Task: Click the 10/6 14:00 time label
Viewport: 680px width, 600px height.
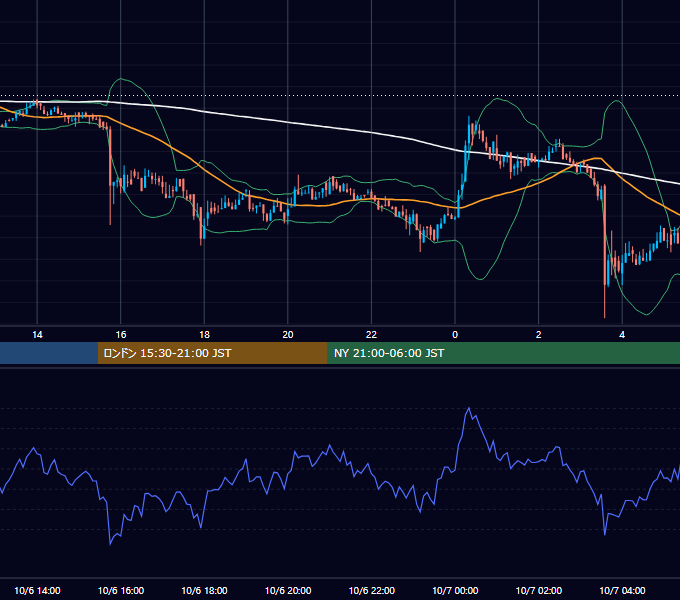Action: 37,590
